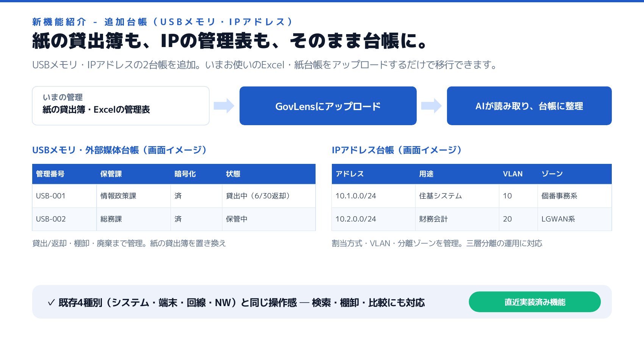Click the 既存4種別 checkmark note
This screenshot has width=644, height=363.
[x=236, y=302]
